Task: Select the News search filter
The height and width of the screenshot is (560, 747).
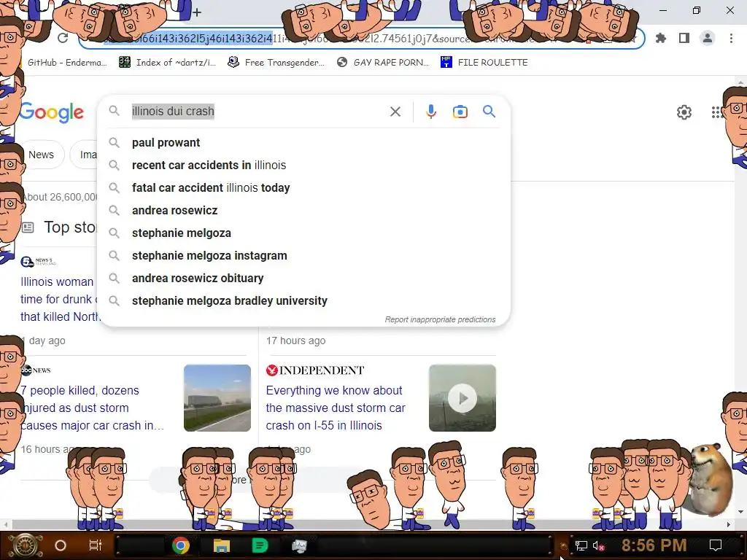Action: point(41,155)
